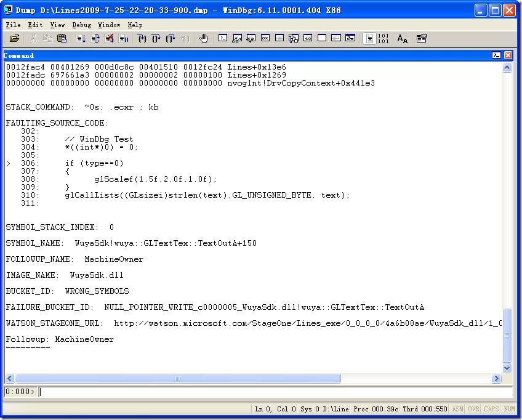The height and width of the screenshot is (420, 522).
Task: Click the ASM indicator in status bar
Action: (x=457, y=409)
